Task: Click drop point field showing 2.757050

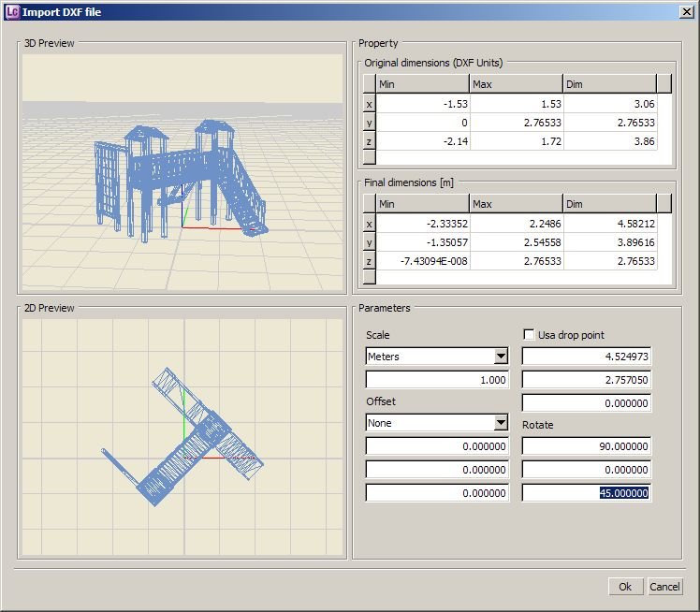Action: pyautogui.click(x=587, y=380)
